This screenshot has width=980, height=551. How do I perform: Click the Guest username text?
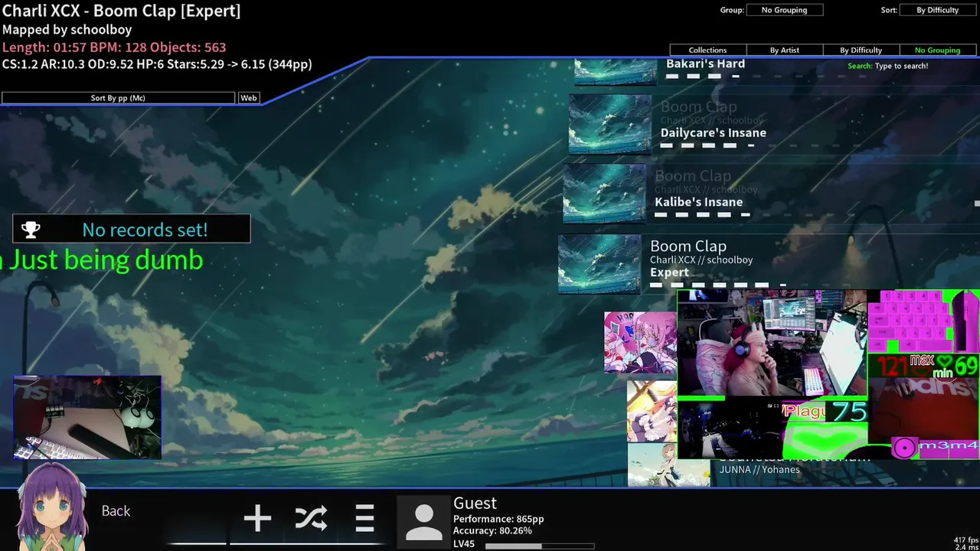point(475,503)
